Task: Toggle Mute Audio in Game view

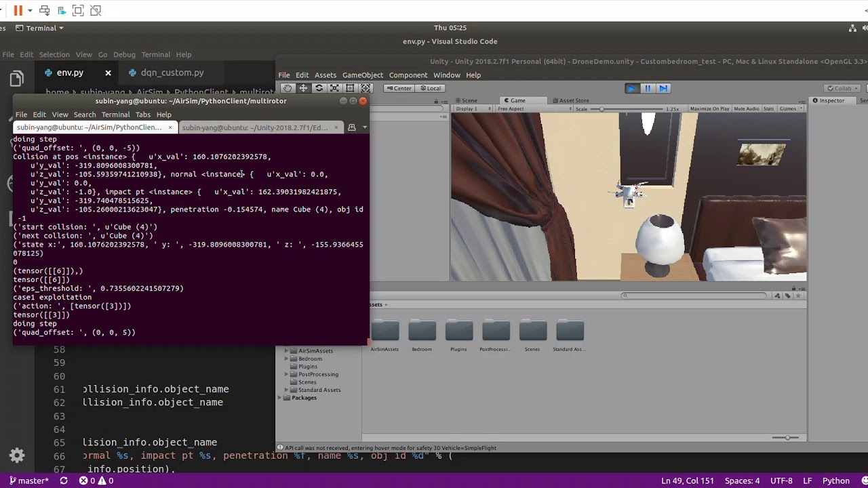Action: coord(747,108)
